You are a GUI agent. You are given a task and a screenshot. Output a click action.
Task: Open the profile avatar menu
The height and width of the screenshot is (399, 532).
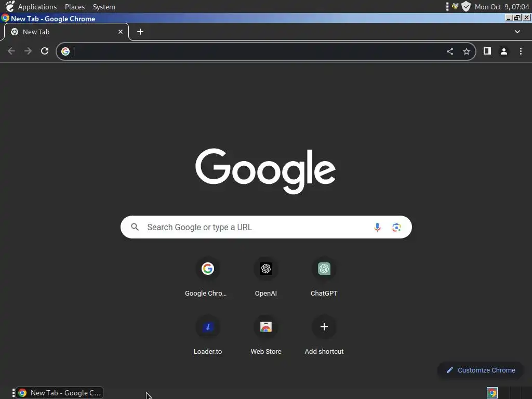click(504, 51)
